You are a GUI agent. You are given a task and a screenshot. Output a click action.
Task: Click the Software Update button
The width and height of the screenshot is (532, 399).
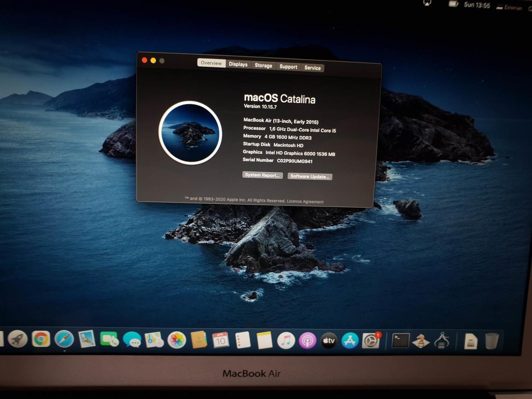pyautogui.click(x=309, y=176)
